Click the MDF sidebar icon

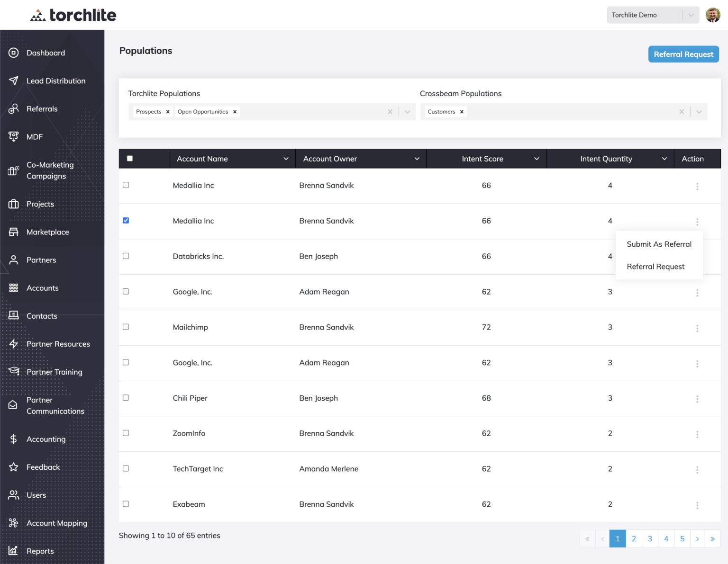[13, 136]
